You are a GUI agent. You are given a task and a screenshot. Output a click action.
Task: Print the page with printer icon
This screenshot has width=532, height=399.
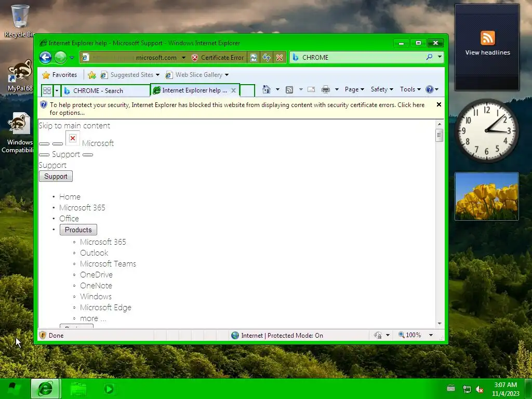coord(326,89)
